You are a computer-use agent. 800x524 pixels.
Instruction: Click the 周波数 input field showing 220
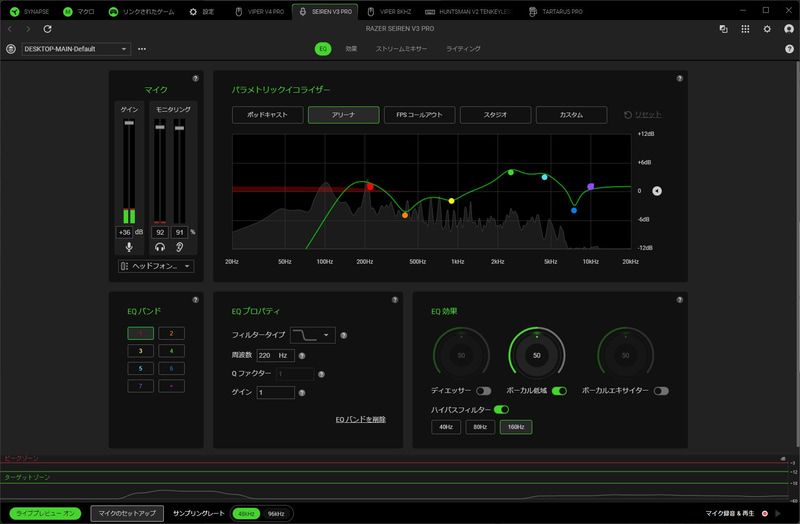[276, 355]
